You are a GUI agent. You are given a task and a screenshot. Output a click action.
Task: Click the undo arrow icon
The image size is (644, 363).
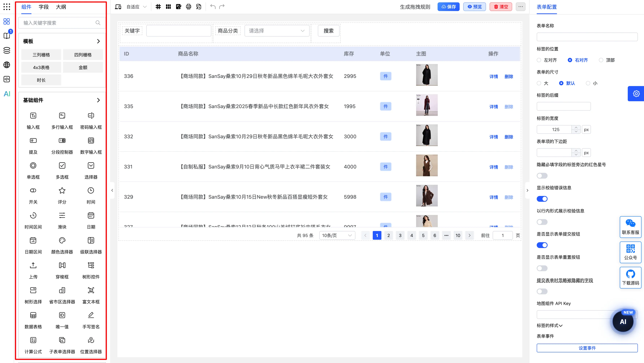tap(213, 7)
